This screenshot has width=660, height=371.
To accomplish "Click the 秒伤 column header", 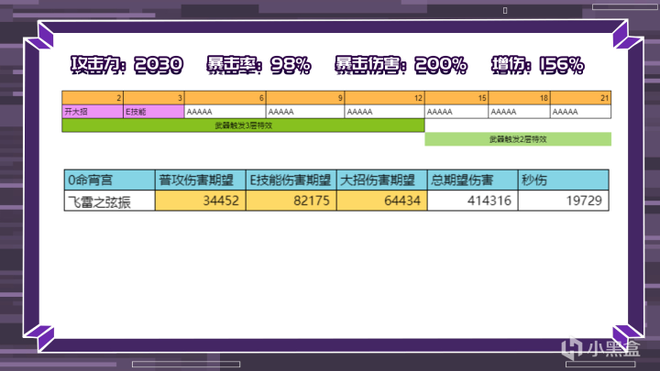I will click(564, 180).
